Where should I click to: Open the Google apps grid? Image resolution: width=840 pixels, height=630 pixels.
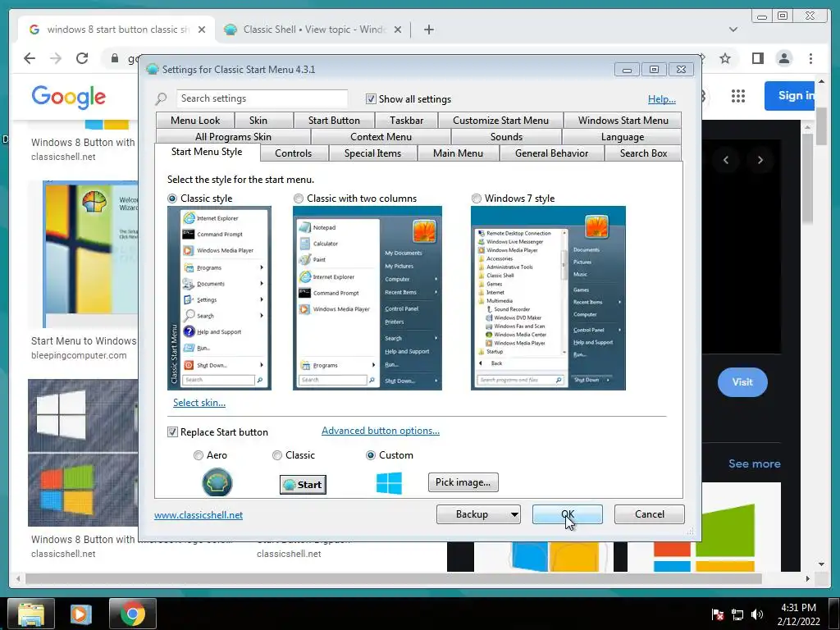[x=738, y=96]
